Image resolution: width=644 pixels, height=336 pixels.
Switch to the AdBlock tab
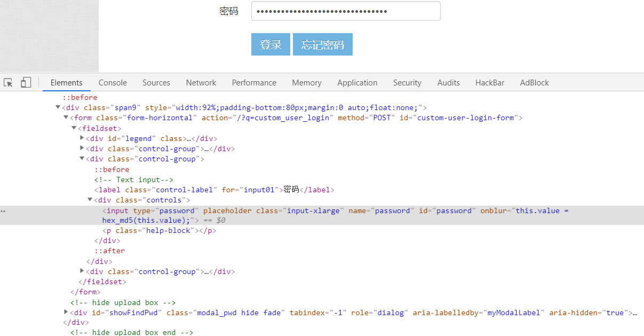point(535,83)
